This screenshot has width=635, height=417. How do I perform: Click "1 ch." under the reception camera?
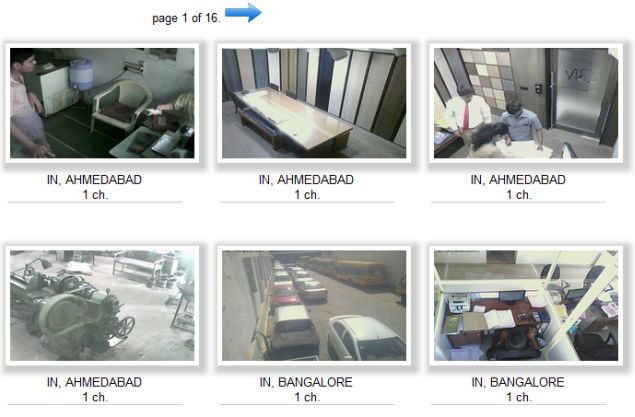coord(519,195)
